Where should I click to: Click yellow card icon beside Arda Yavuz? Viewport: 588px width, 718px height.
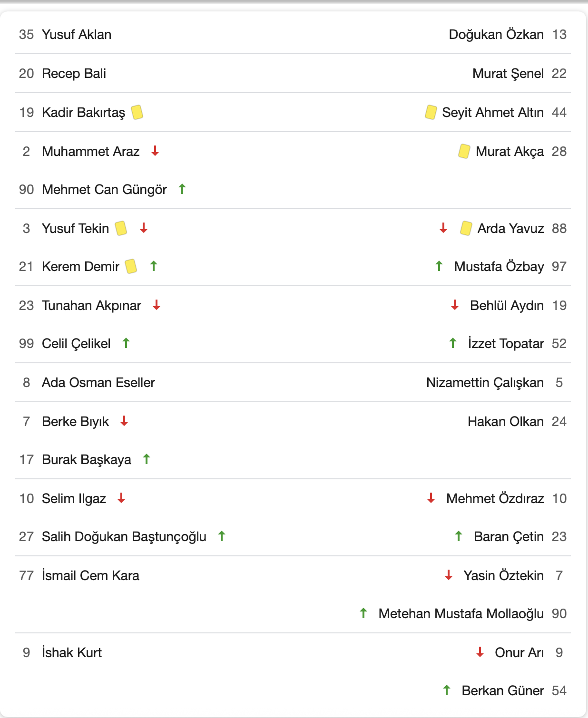[466, 228]
